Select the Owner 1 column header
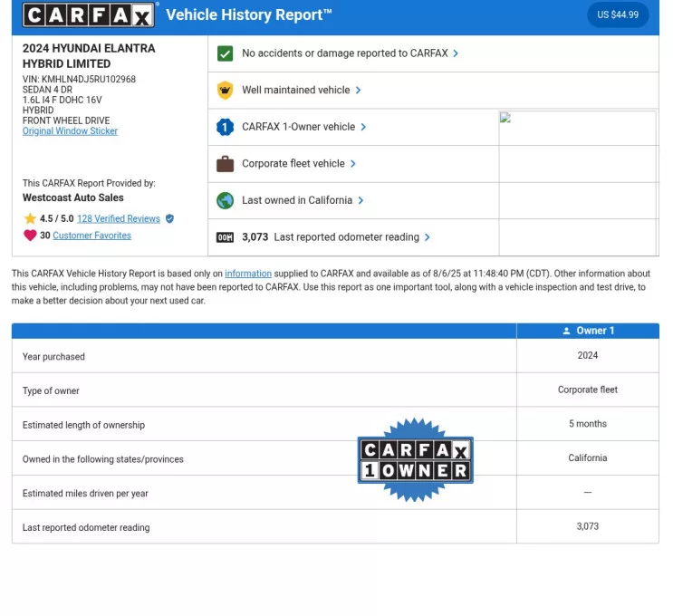 [x=588, y=331]
